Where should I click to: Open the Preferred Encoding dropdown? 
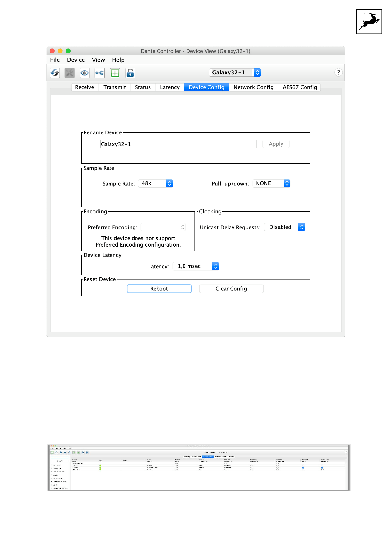163,227
